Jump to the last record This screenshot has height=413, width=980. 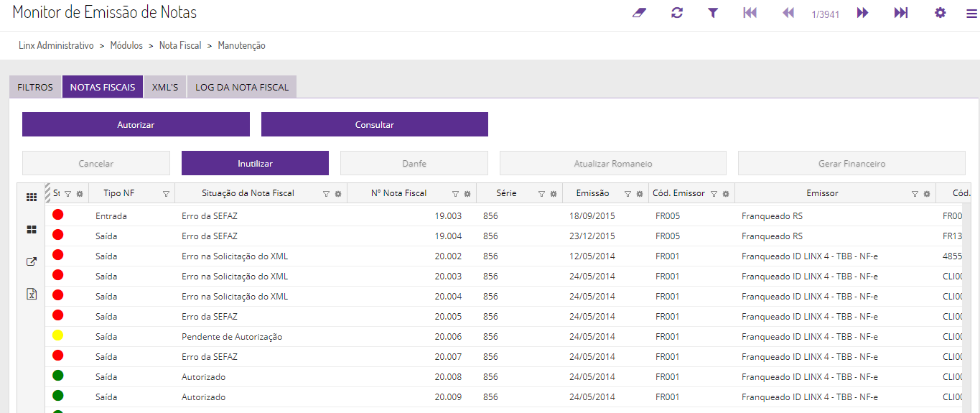[x=901, y=13]
